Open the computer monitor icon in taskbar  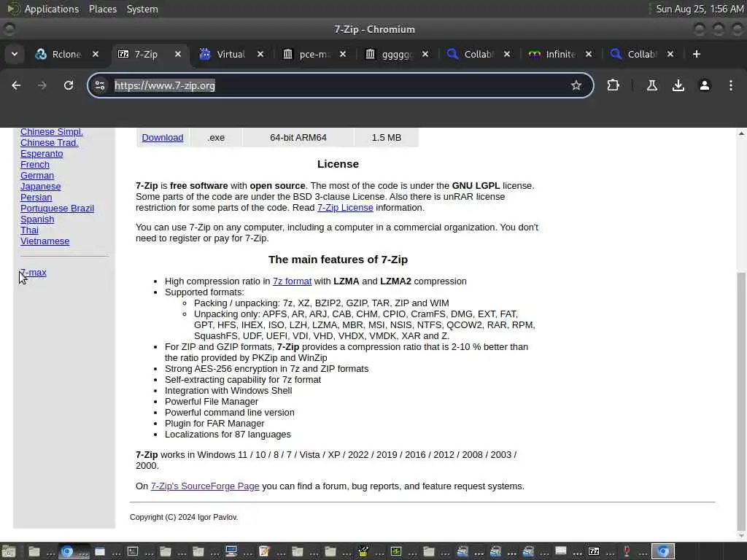coord(231,551)
